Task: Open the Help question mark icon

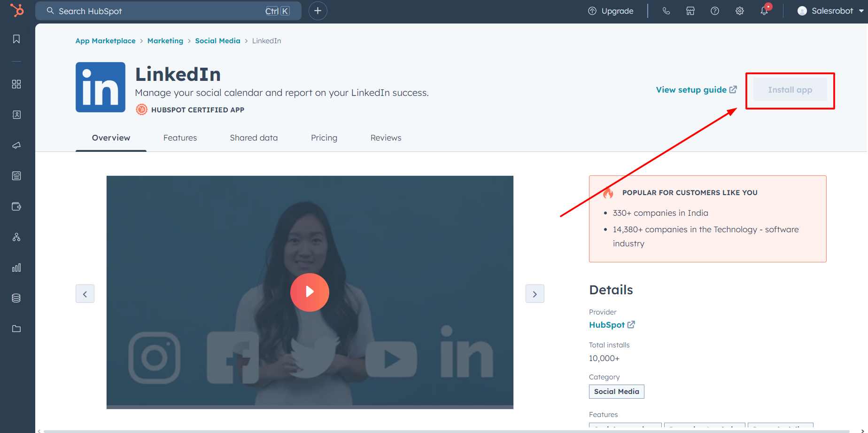Action: point(715,11)
